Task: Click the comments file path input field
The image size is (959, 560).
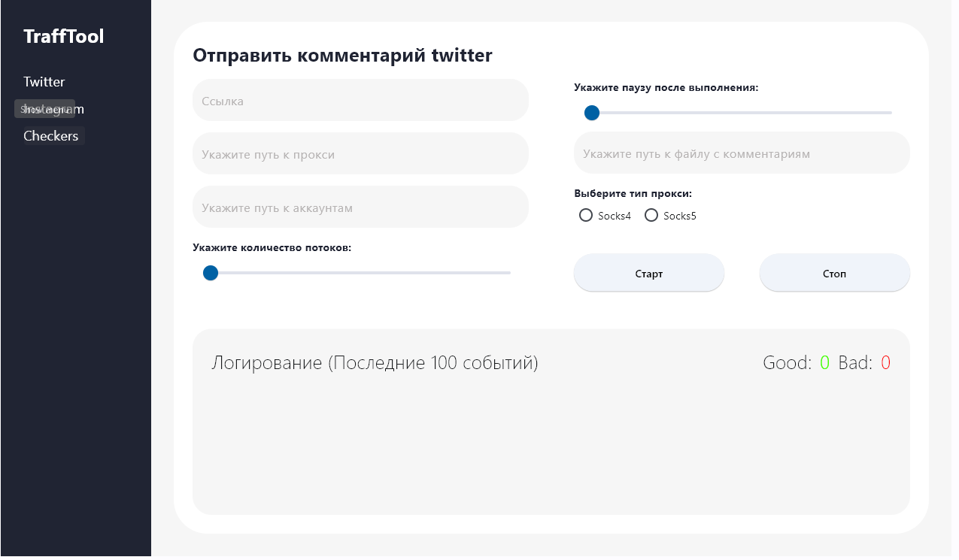Action: pyautogui.click(x=742, y=153)
